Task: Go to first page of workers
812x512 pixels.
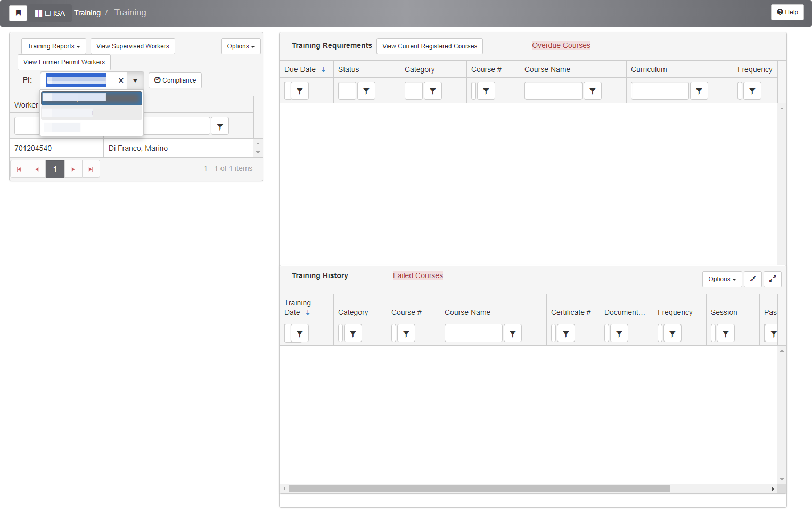Action: click(x=19, y=169)
